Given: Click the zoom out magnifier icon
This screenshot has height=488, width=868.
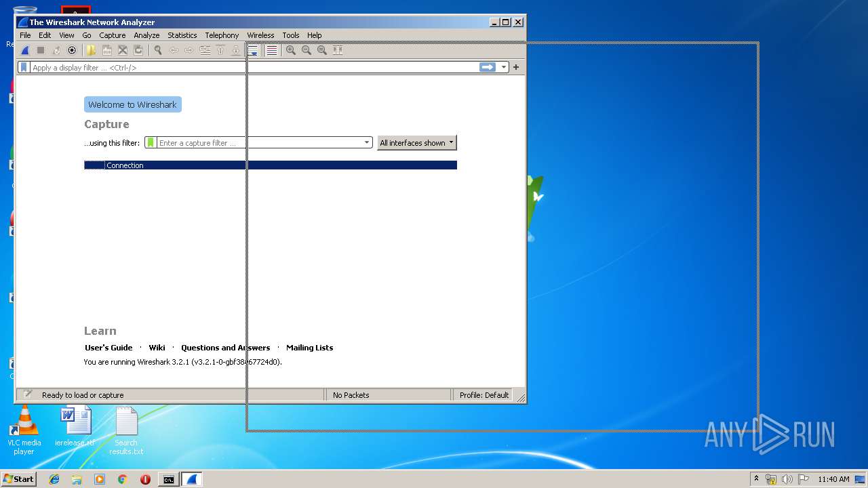Looking at the screenshot, I should [x=307, y=50].
